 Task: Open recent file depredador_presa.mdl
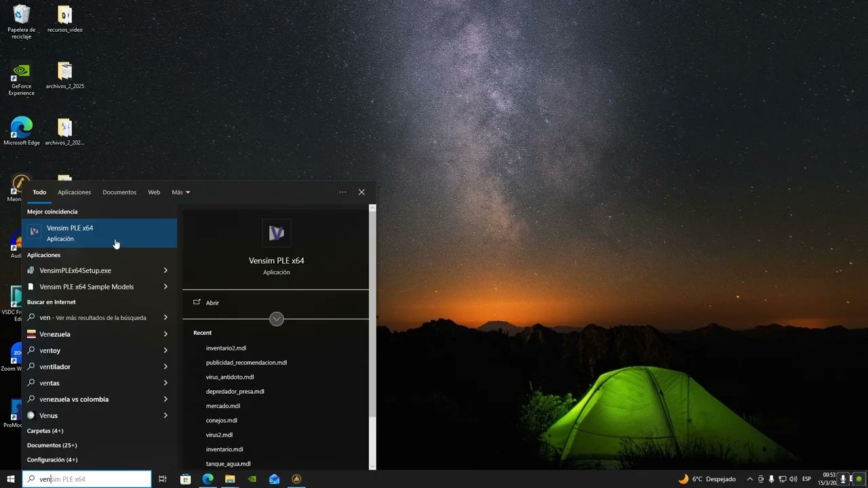pos(235,392)
